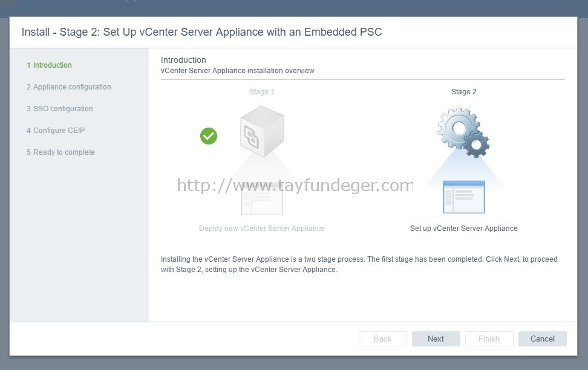Click the Stage 1 appliance cube icon

(x=262, y=131)
